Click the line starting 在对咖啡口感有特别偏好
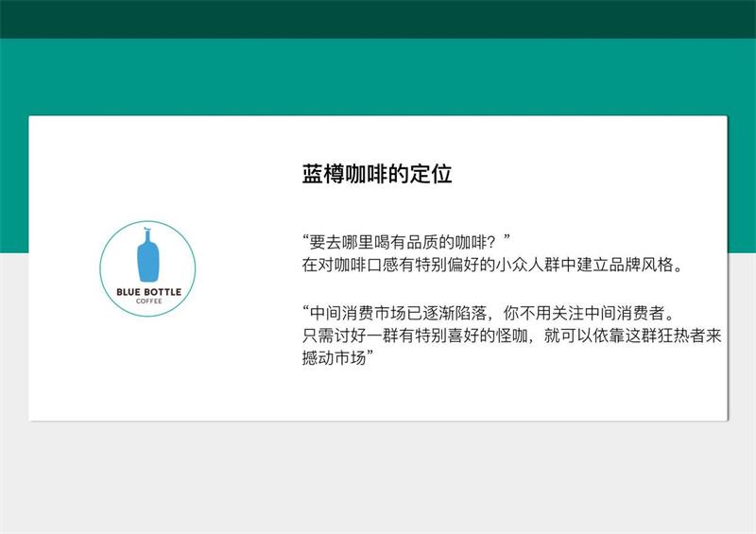The height and width of the screenshot is (534, 756). (492, 265)
